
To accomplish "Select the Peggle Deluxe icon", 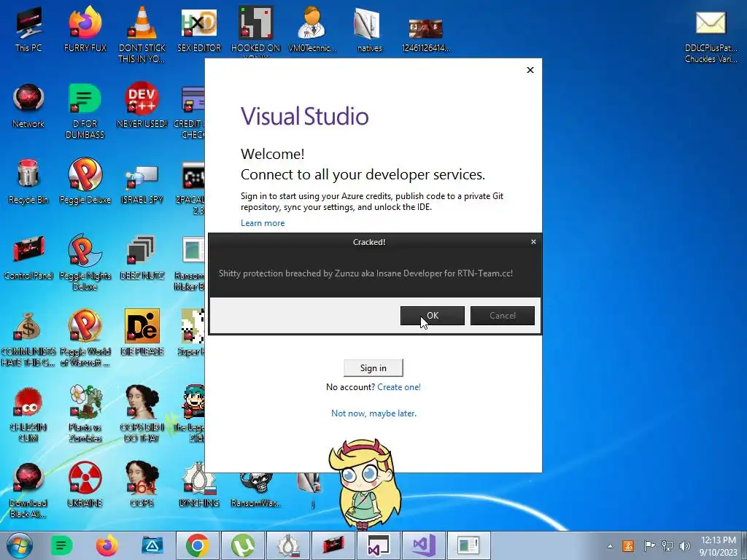I will [x=85, y=182].
